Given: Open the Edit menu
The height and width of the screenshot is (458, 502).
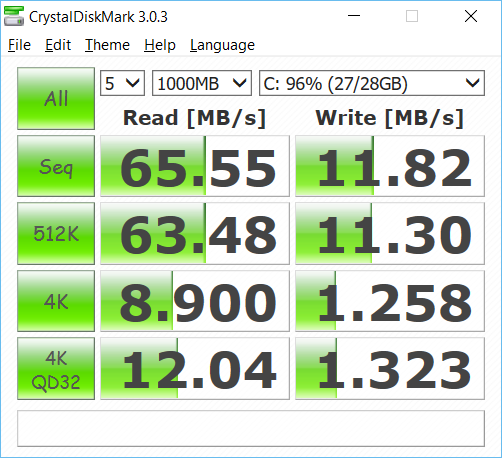Looking at the screenshot, I should pos(58,45).
